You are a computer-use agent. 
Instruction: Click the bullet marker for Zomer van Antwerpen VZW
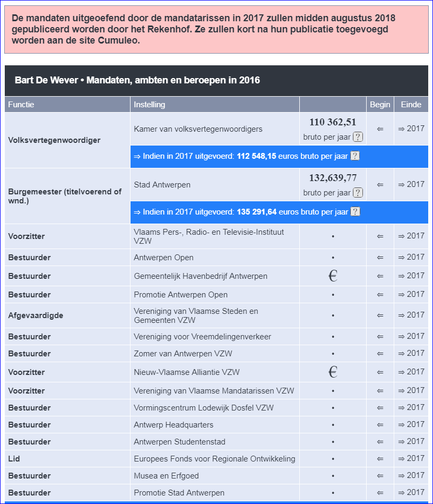(332, 353)
